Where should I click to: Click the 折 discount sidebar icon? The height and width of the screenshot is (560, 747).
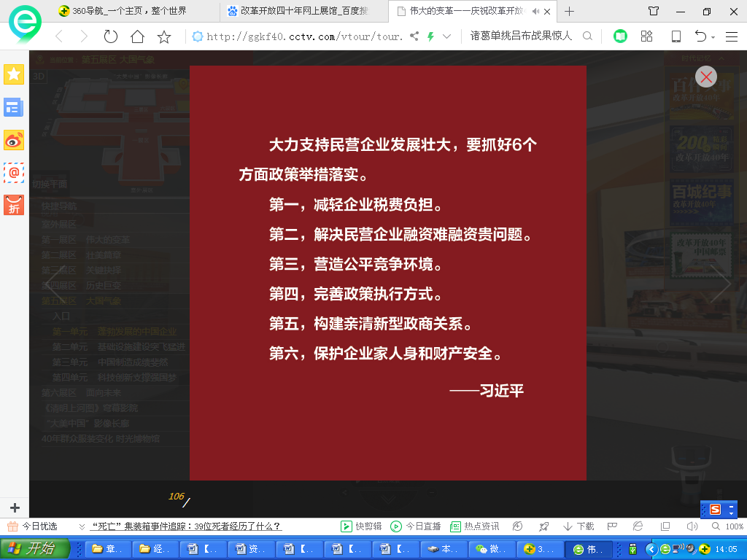tap(14, 206)
